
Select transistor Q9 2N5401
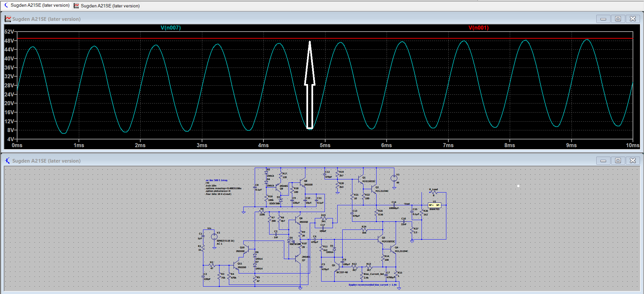(278, 187)
